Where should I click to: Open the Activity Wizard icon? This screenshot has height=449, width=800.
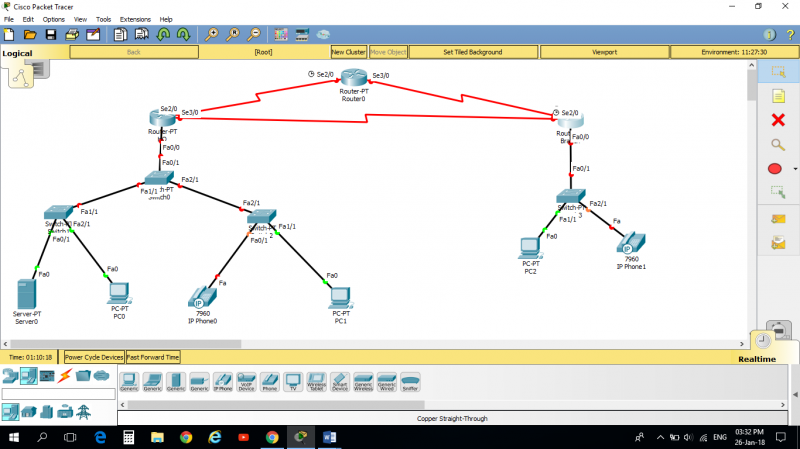point(93,35)
